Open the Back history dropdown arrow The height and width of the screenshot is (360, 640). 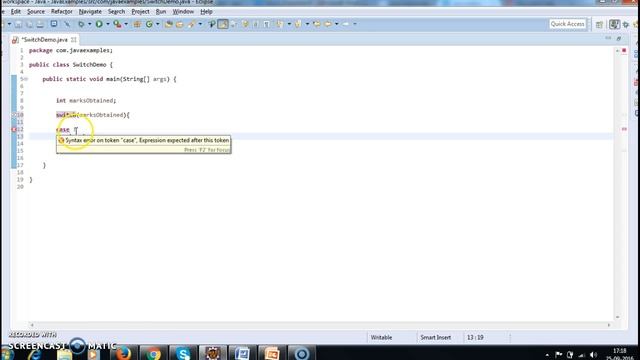point(336,24)
